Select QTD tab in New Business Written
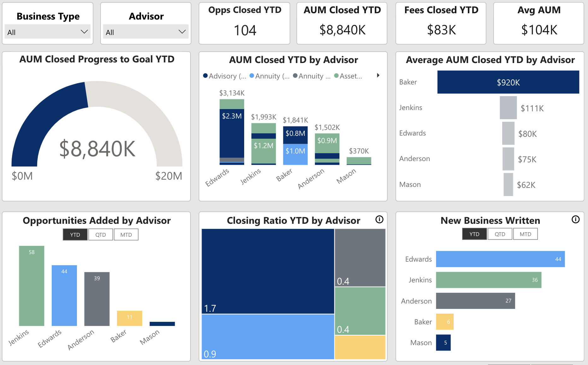 pyautogui.click(x=500, y=234)
